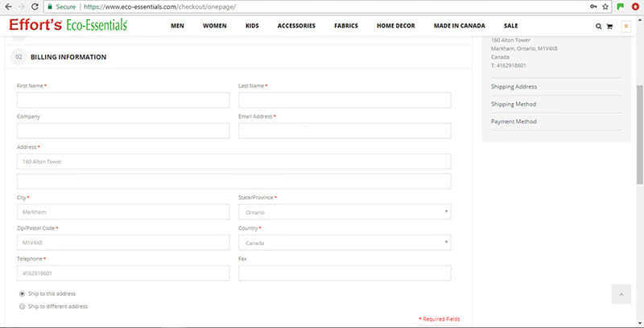
Task: Expand the Shipping Method section
Action: coord(512,104)
